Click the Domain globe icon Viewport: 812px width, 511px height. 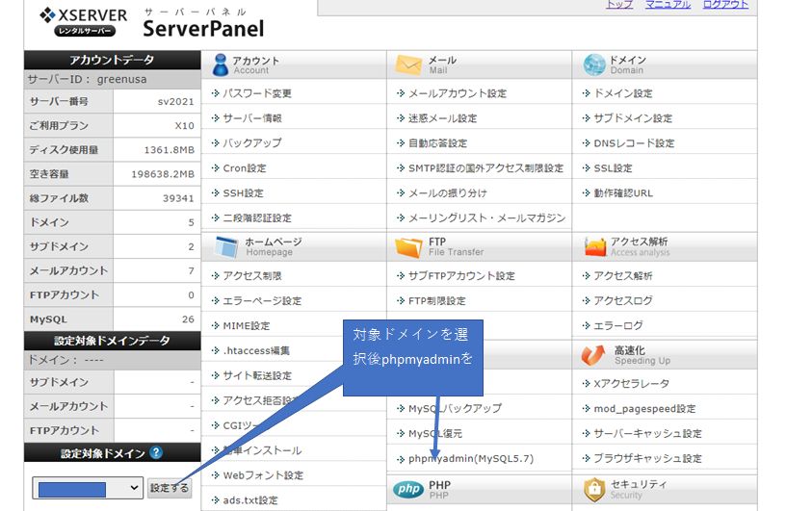pyautogui.click(x=594, y=65)
